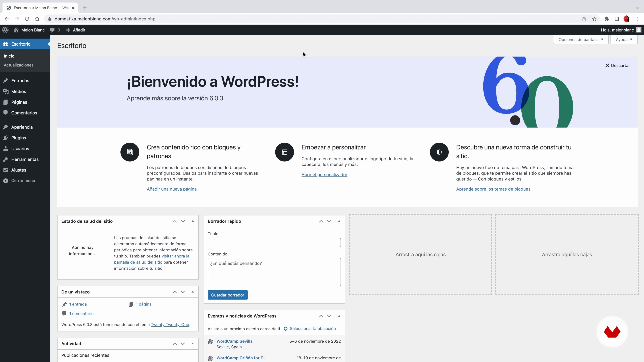Open the Actualizaciones submenu item
644x362 pixels.
18,65
